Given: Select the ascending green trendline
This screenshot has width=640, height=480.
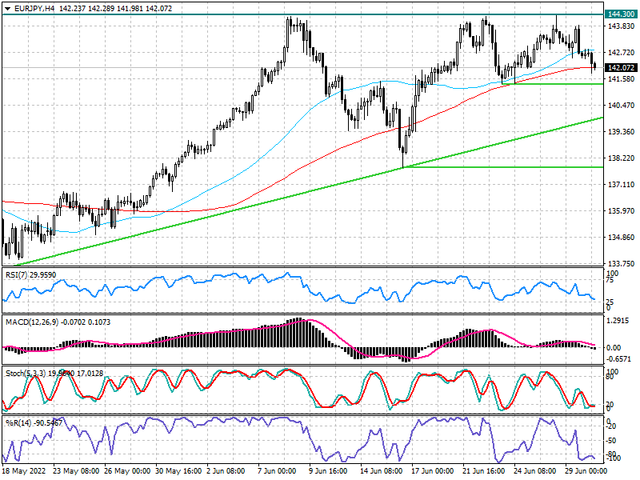Looking at the screenshot, I should click(300, 190).
